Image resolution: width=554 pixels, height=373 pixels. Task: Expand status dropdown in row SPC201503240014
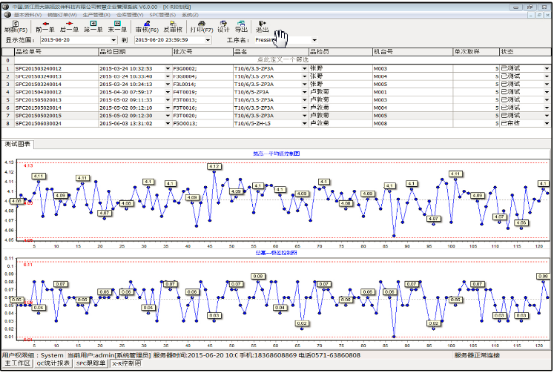547,84
